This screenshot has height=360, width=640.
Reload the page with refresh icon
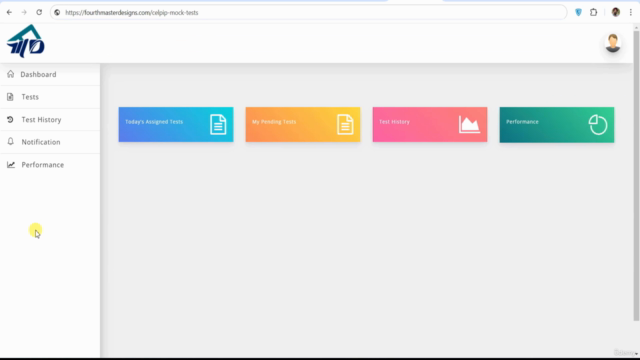coord(39,12)
